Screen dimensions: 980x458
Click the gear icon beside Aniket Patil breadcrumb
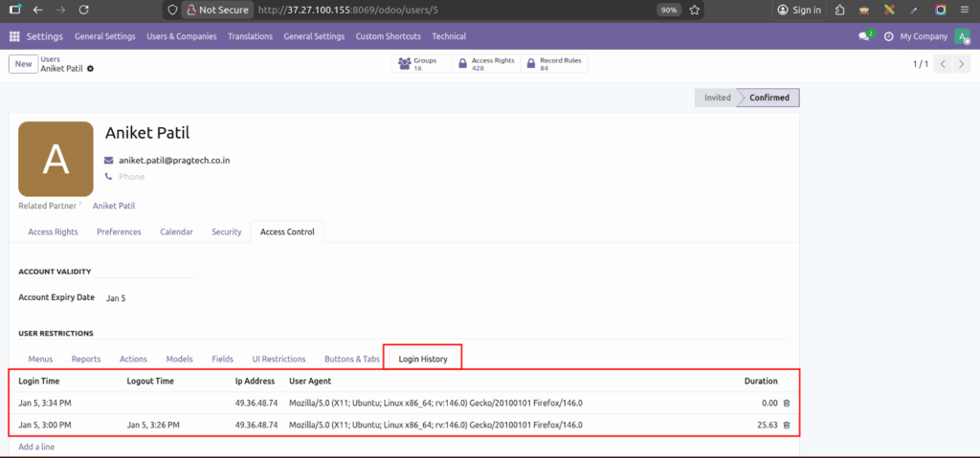(91, 70)
